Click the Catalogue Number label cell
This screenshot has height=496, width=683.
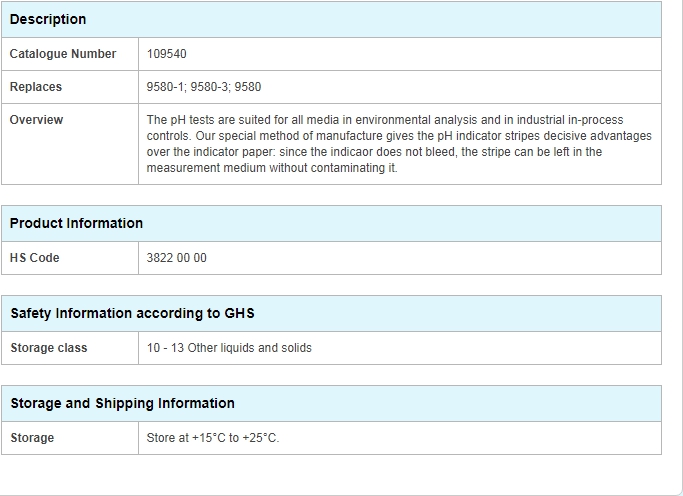pos(70,54)
